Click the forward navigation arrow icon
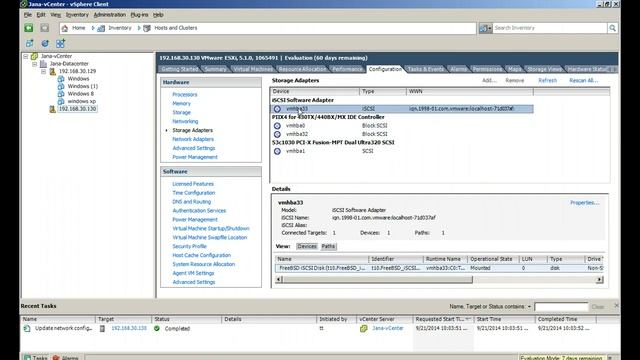640x360 pixels. 44,28
